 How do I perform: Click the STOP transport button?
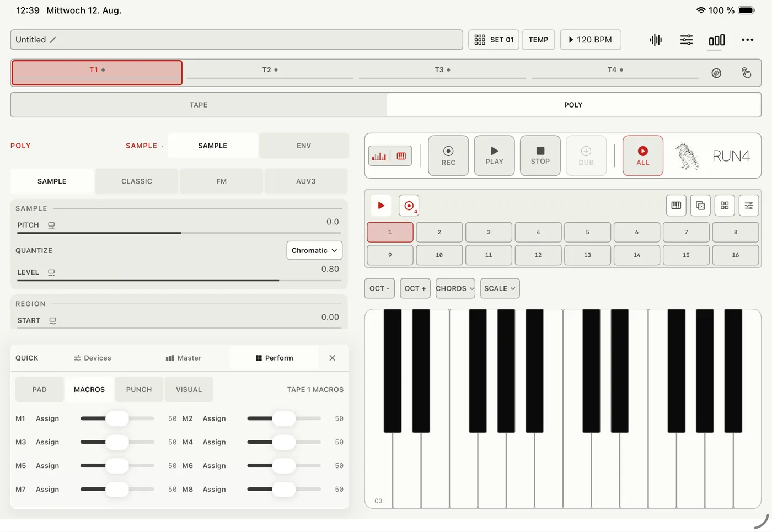(x=540, y=156)
